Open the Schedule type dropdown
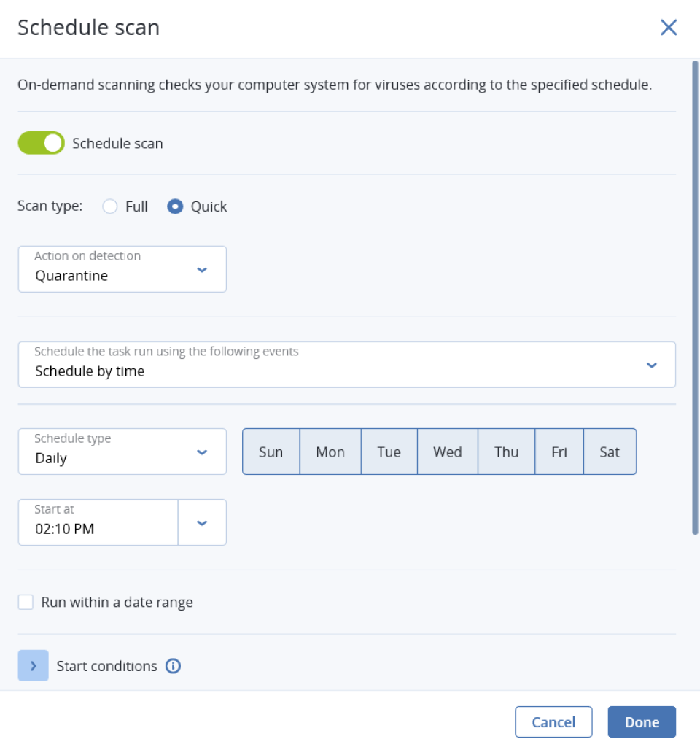 coord(203,451)
